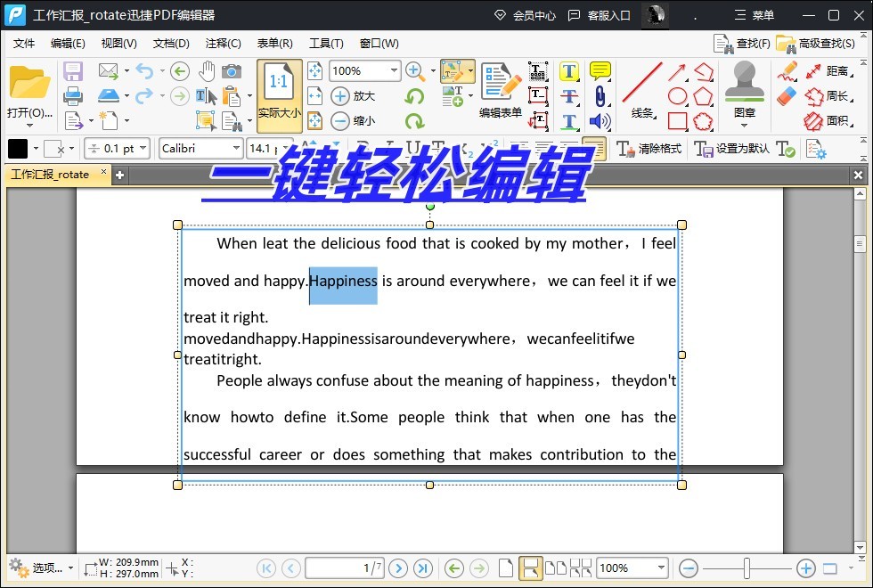Select the red circle shape tool
873x588 pixels.
[x=678, y=97]
